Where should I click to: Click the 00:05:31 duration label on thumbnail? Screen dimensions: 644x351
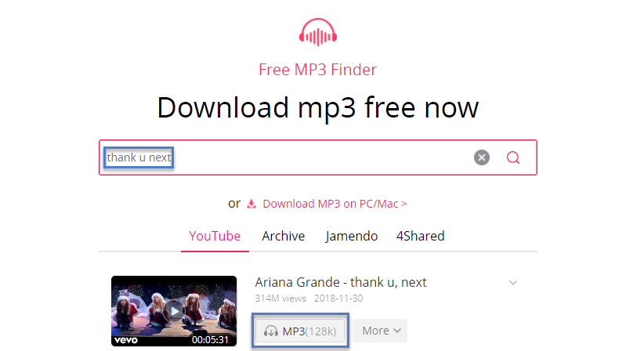pos(210,340)
